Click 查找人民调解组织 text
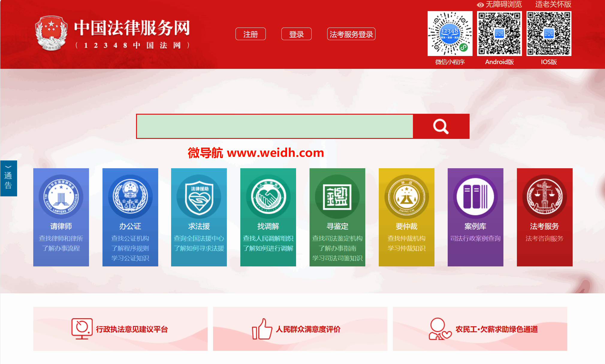 coord(268,238)
